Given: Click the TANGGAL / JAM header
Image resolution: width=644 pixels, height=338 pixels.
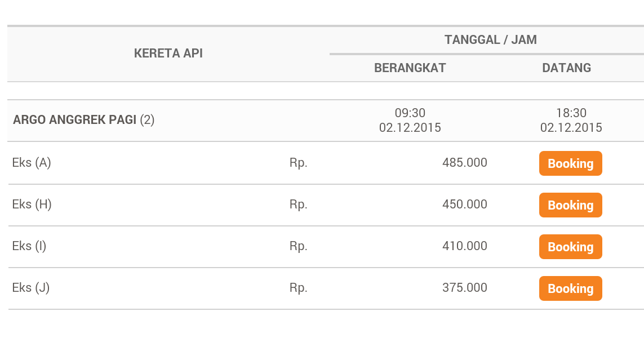Looking at the screenshot, I should tap(491, 39).
